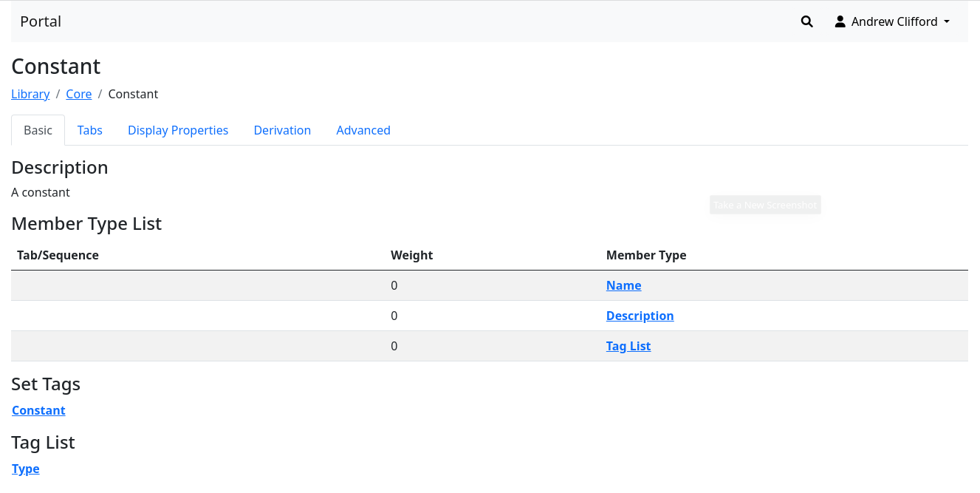Click the Type link under Tag List
Image resolution: width=980 pixels, height=493 pixels.
pyautogui.click(x=26, y=469)
